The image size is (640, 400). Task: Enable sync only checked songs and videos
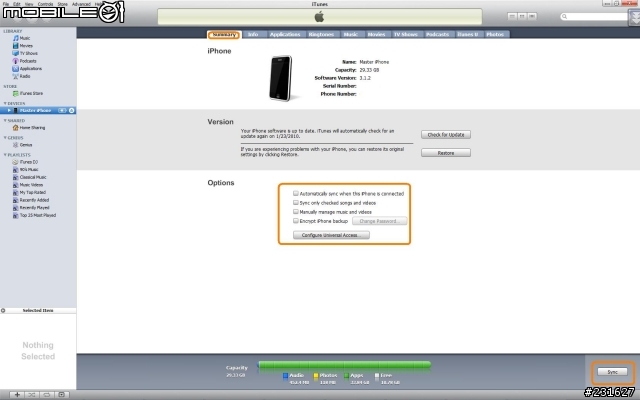click(x=296, y=202)
